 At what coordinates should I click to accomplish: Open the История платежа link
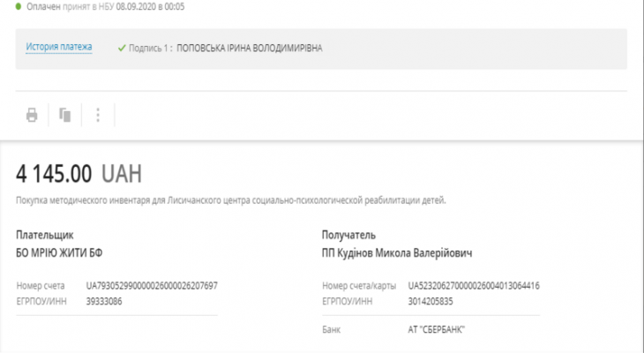point(59,47)
